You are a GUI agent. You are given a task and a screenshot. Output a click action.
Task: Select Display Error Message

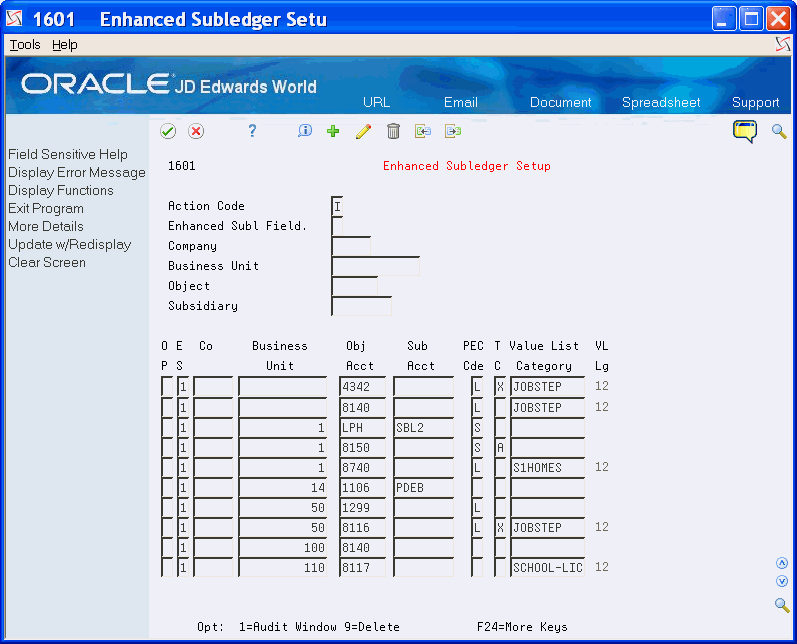pyautogui.click(x=77, y=172)
